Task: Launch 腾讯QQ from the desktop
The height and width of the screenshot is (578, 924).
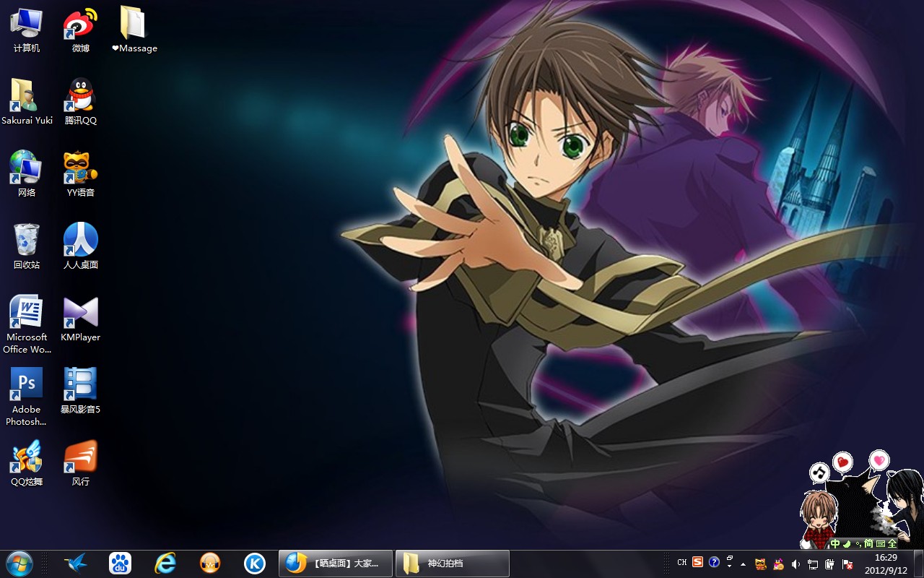Action: 80,103
